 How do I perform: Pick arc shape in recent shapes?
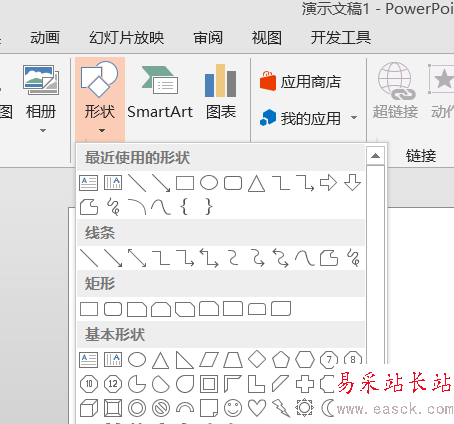point(137,207)
